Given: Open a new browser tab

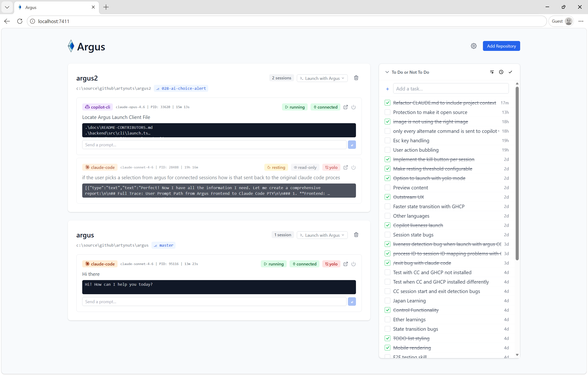Looking at the screenshot, I should point(106,7).
